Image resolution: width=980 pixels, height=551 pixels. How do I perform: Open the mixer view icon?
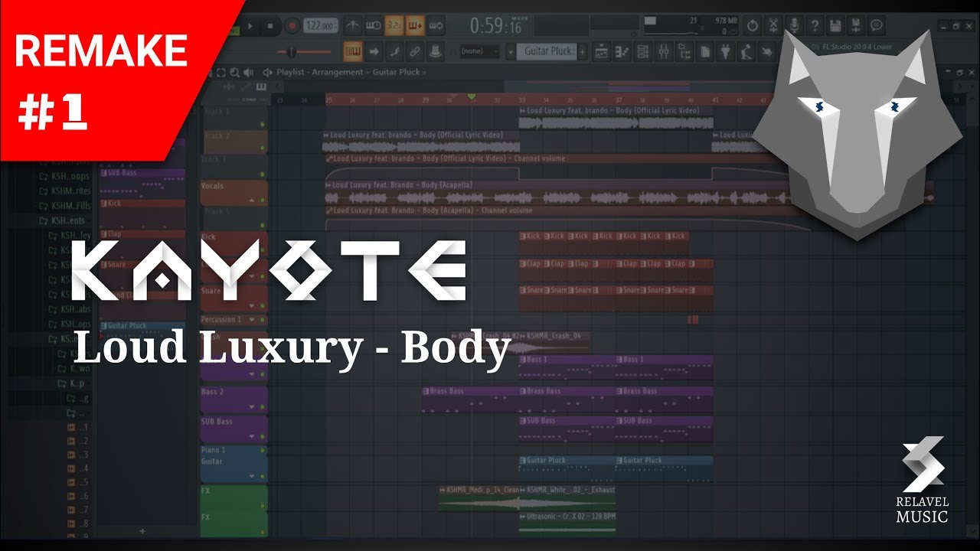[664, 51]
